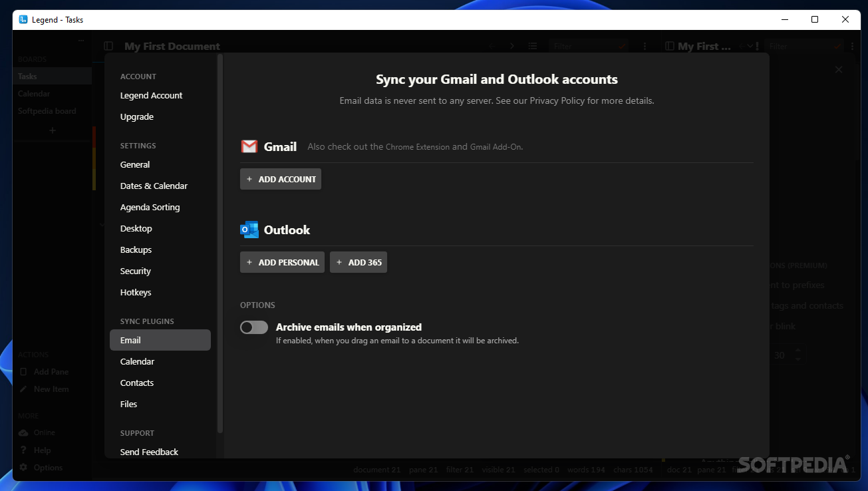Click the Online cloud status icon

click(x=23, y=432)
